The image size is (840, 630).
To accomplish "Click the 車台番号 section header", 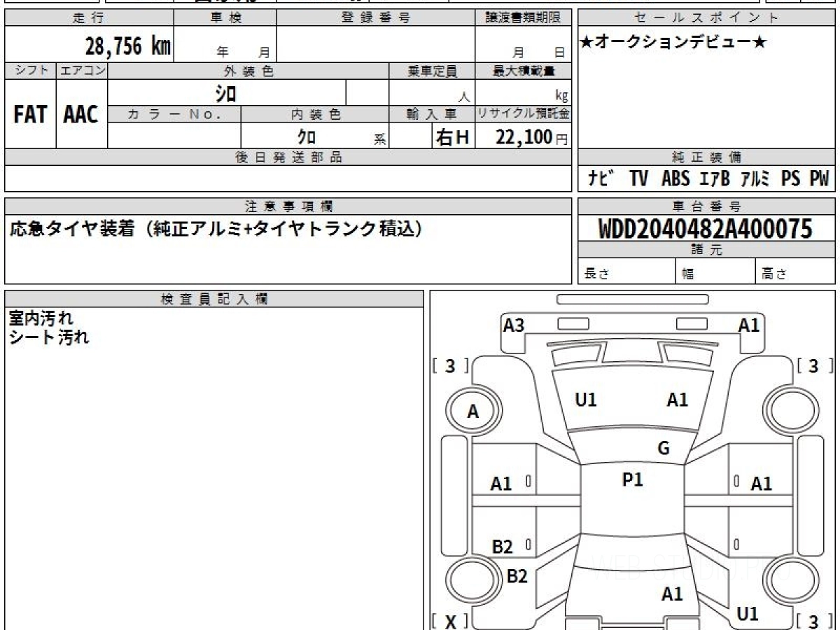I will 706,206.
